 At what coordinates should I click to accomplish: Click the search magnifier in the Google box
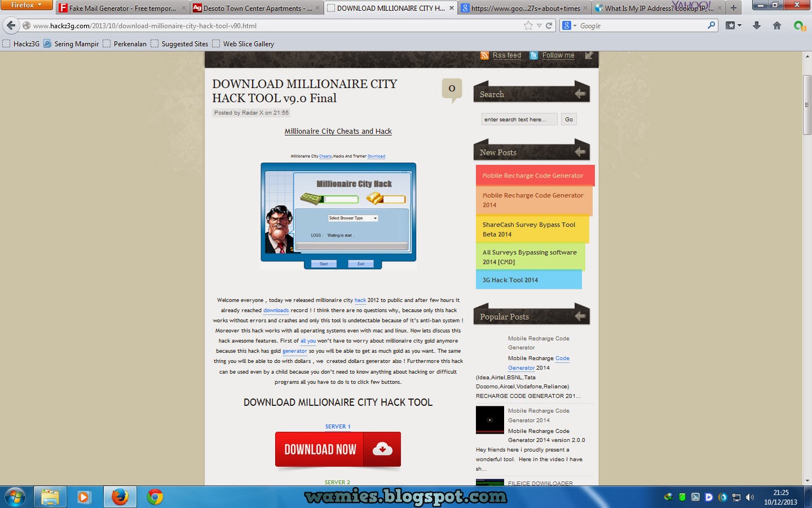711,25
